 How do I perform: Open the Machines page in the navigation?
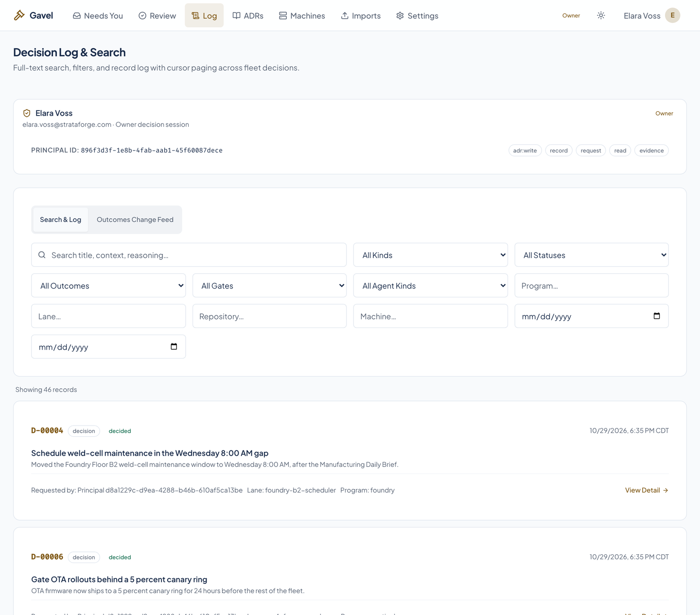tap(302, 16)
